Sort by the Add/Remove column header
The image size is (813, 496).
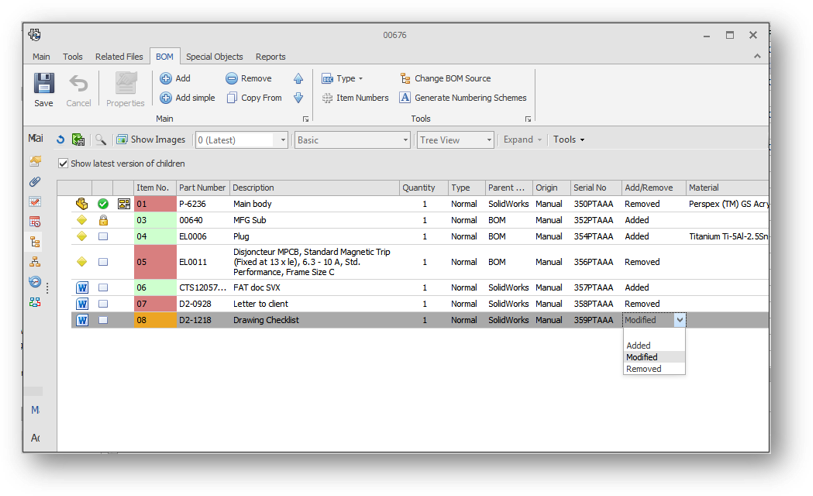pyautogui.click(x=653, y=188)
